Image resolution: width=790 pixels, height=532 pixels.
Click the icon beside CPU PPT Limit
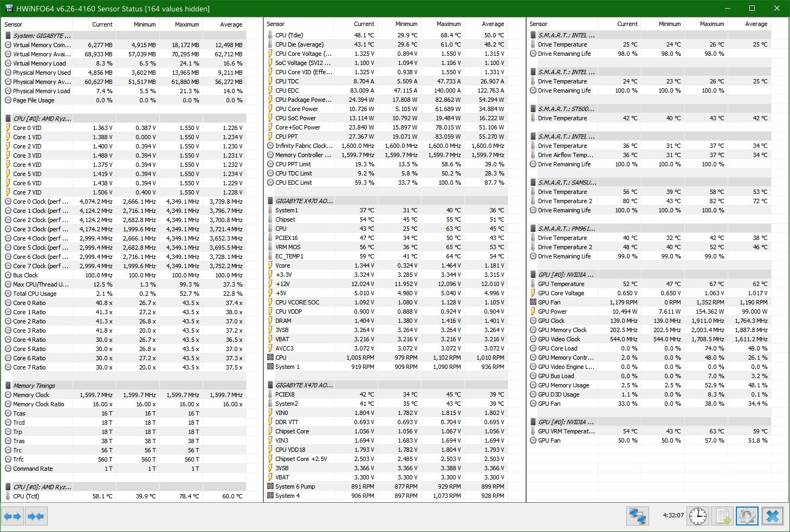point(270,164)
